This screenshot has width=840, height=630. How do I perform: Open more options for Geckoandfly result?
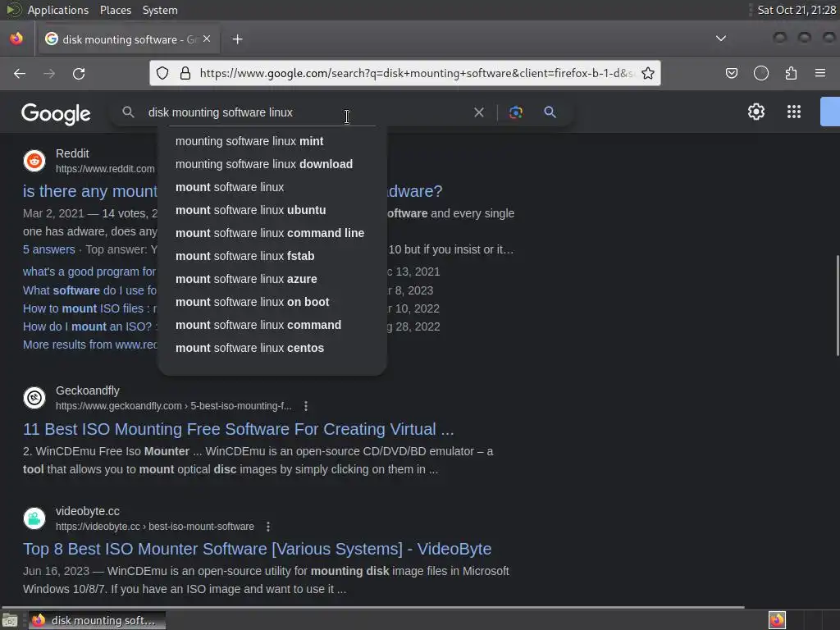click(x=306, y=406)
